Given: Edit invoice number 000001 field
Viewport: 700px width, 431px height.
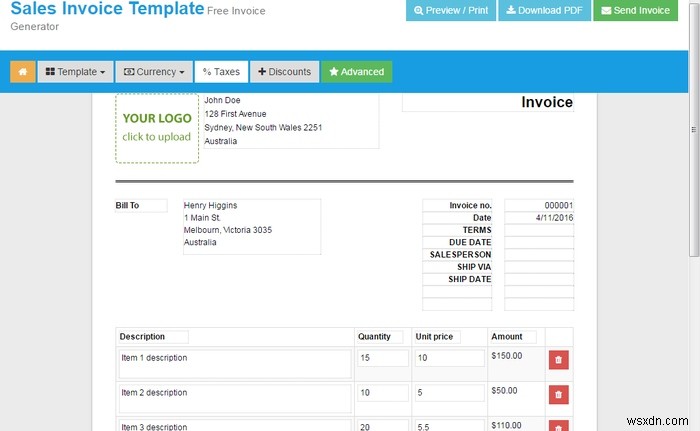Looking at the screenshot, I should (x=539, y=205).
